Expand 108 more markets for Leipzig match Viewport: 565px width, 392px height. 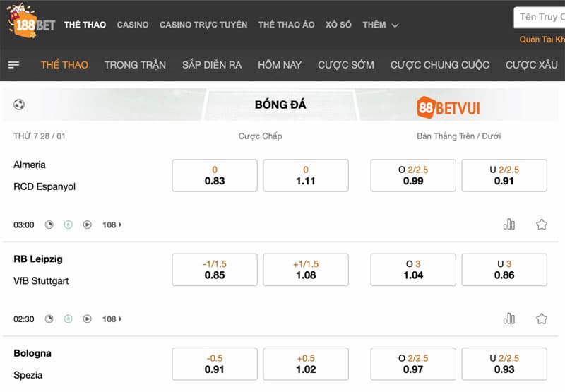tap(112, 319)
